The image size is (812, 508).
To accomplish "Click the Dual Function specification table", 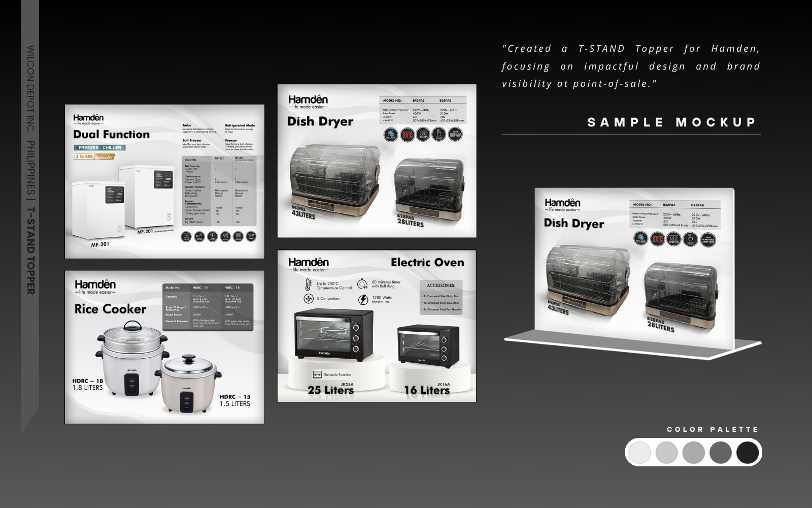I will (219, 191).
